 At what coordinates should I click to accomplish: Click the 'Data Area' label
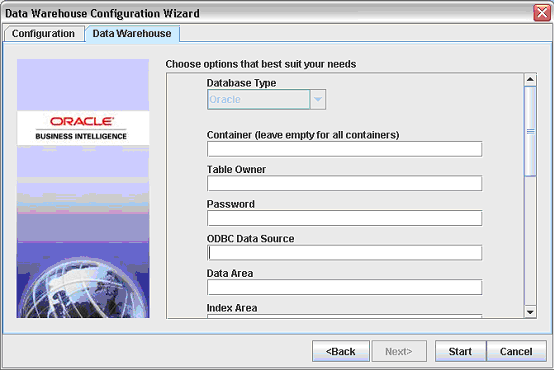(230, 273)
